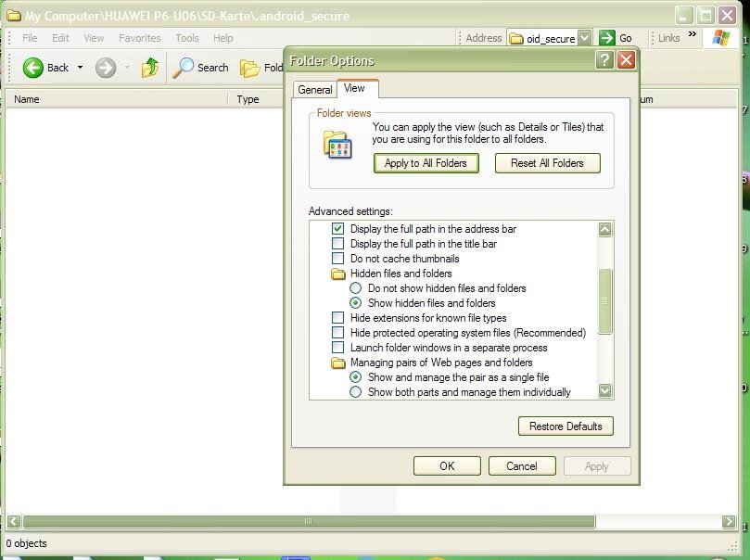The height and width of the screenshot is (560, 750).
Task: Click Reset All Folders button
Action: (547, 163)
